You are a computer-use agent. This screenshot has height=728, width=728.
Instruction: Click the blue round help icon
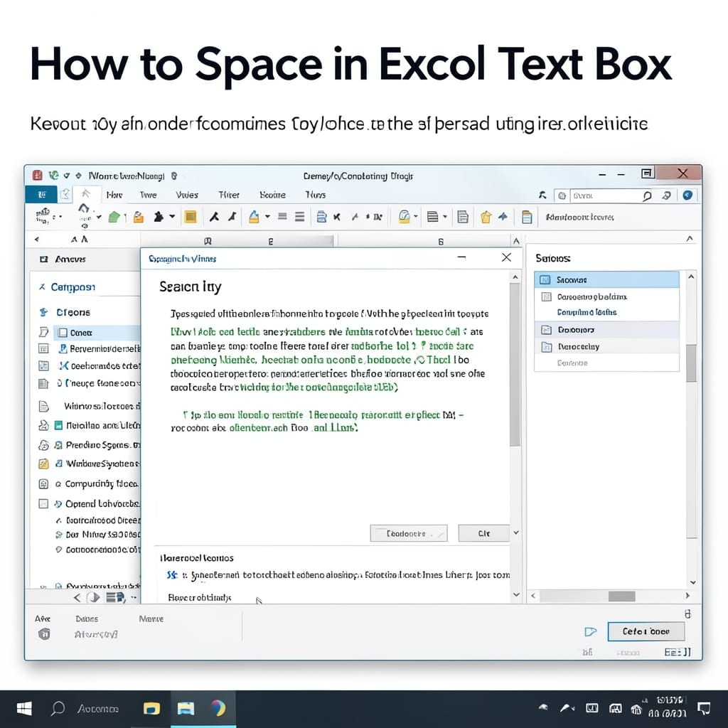click(687, 195)
